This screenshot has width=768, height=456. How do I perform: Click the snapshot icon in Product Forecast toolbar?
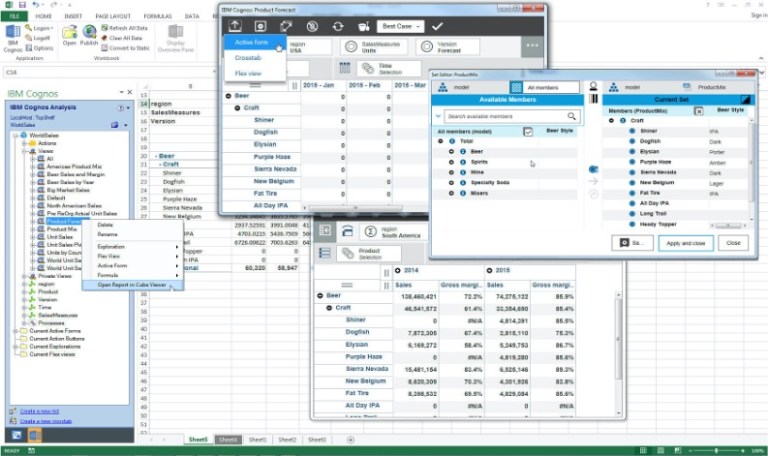pyautogui.click(x=261, y=26)
